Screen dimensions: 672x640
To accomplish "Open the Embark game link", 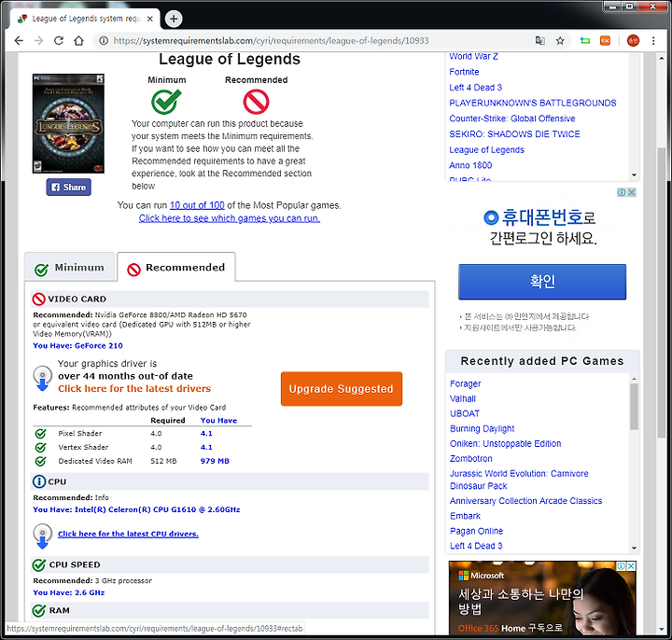I will (466, 516).
